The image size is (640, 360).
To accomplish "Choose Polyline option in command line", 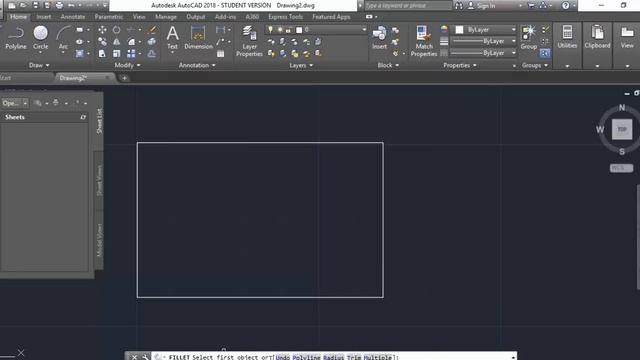I will (x=307, y=357).
